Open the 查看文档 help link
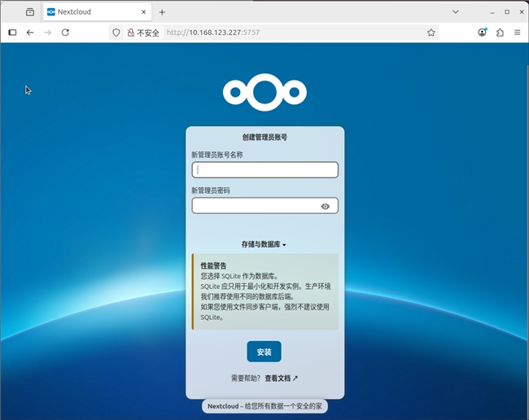 (281, 378)
